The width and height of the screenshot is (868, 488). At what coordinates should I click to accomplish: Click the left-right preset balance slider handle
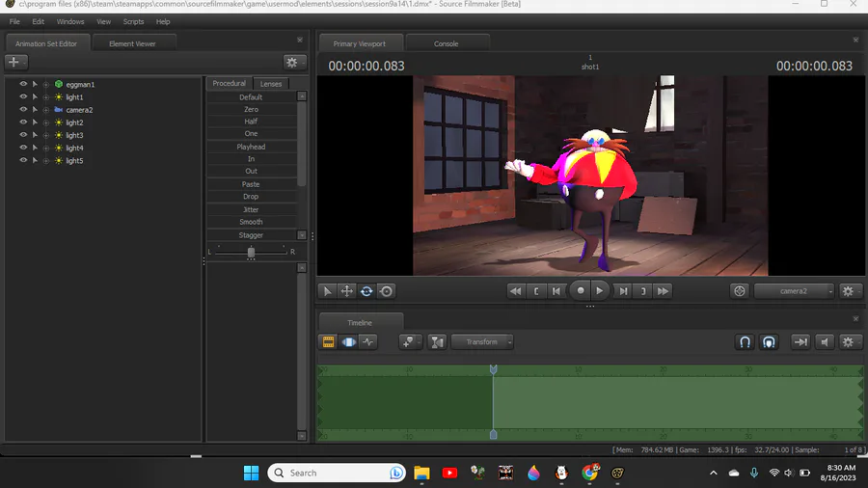click(x=251, y=252)
